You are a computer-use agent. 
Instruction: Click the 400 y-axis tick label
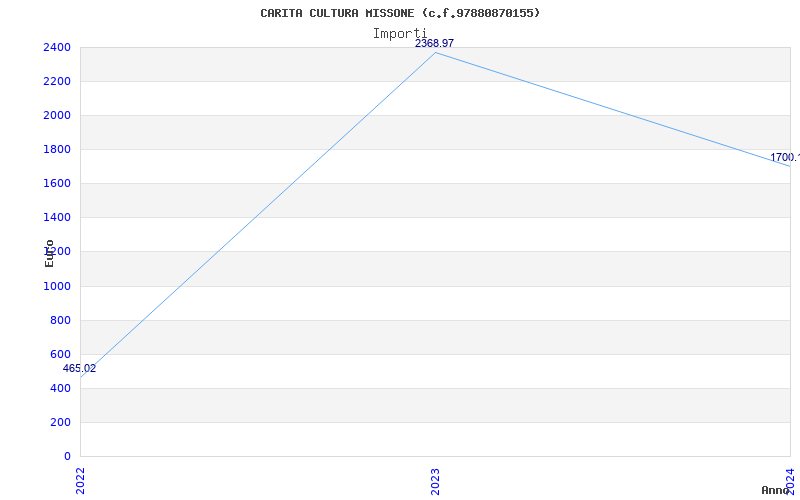coord(60,389)
